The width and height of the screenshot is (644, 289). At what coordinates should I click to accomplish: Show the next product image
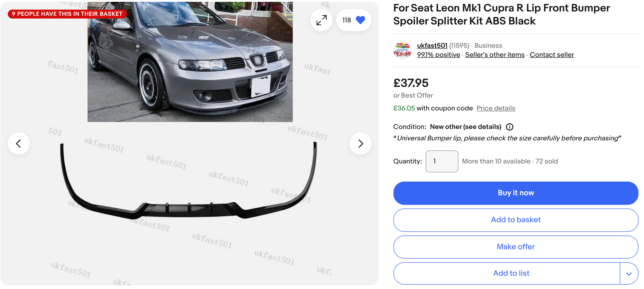[360, 144]
